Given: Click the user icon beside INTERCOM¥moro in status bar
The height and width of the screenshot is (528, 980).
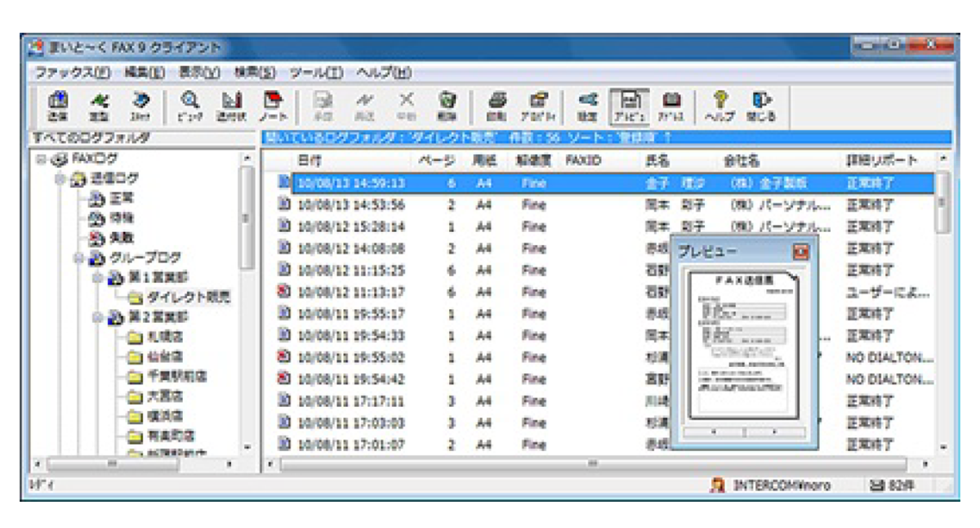Looking at the screenshot, I should coord(718,485).
